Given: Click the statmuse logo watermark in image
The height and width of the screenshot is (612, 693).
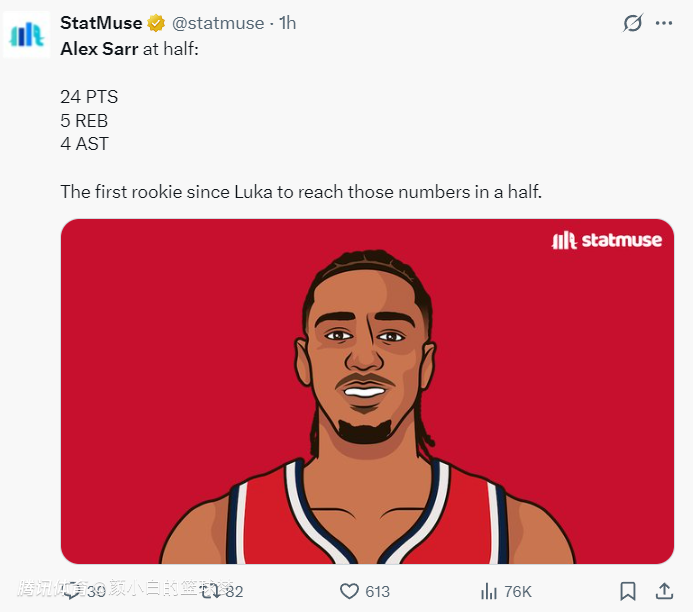Looking at the screenshot, I should coord(607,240).
